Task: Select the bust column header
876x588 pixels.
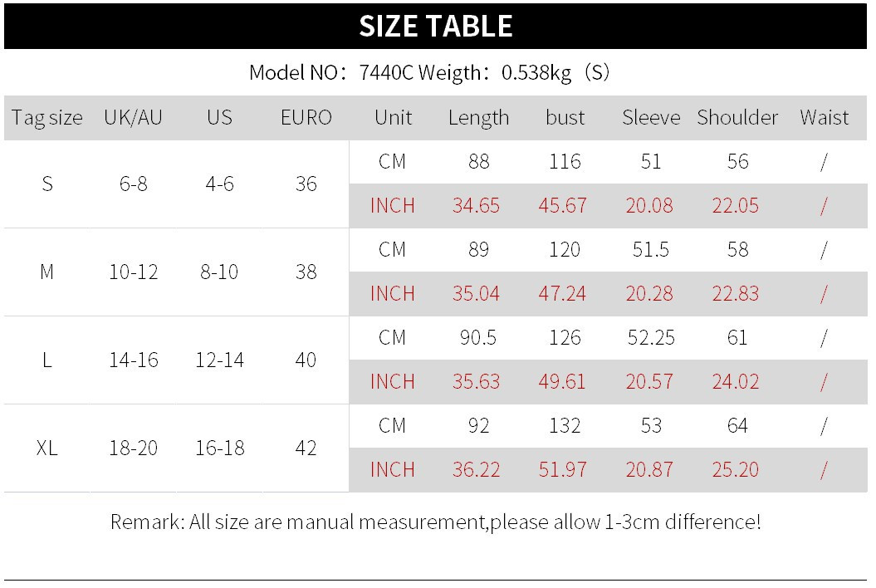Action: click(565, 118)
